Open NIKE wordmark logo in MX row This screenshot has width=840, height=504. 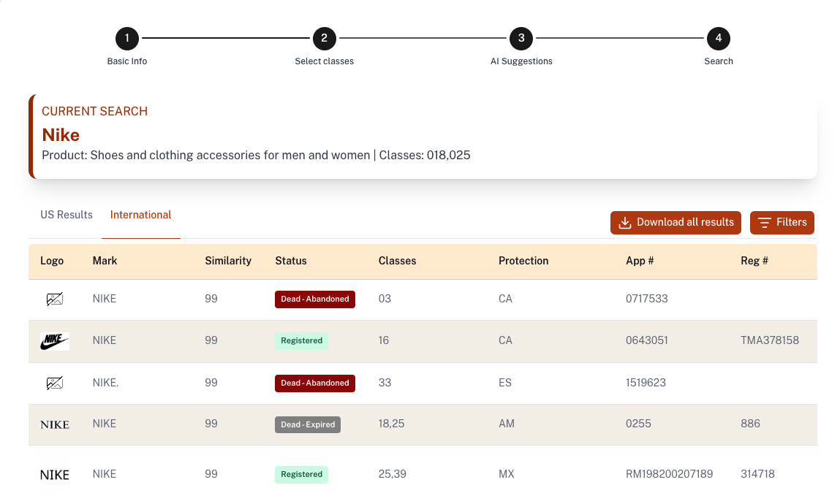[x=55, y=475]
